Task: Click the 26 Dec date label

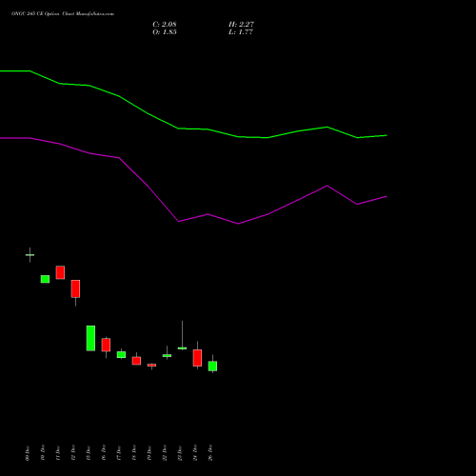Action: pos(210,453)
